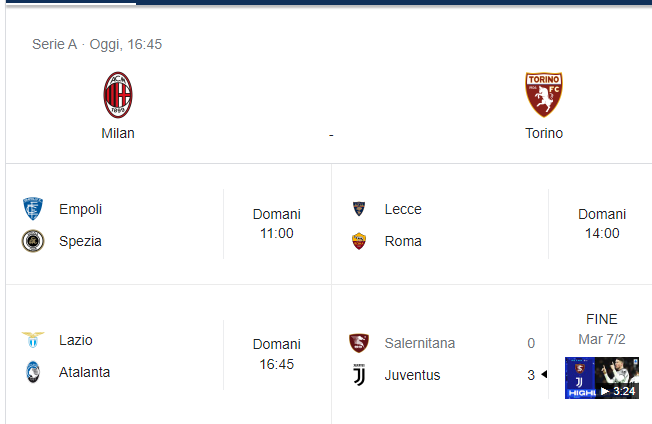Image resolution: width=652 pixels, height=424 pixels.
Task: Click the Lazio eagle badge
Action: [33, 340]
